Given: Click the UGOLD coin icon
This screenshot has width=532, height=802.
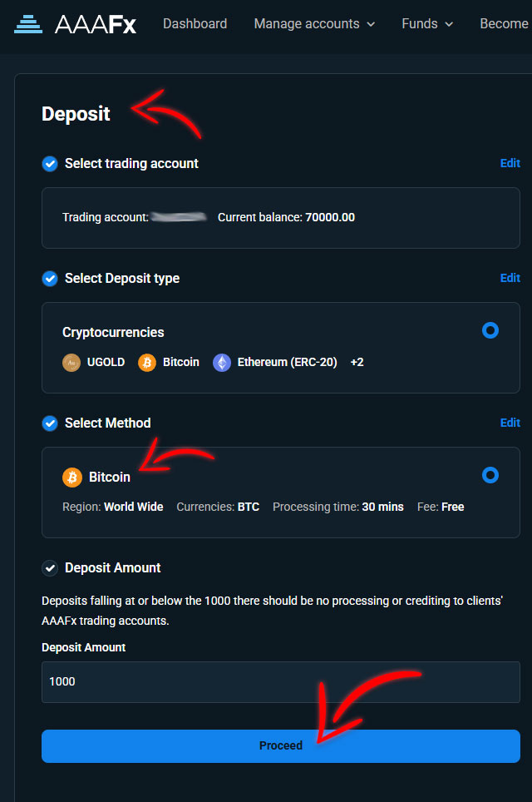Looking at the screenshot, I should click(71, 363).
